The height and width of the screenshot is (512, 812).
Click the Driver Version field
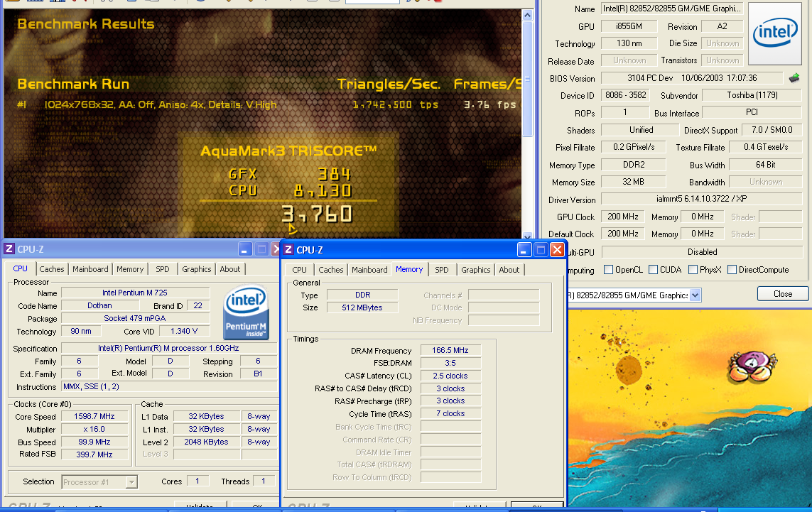(x=701, y=199)
